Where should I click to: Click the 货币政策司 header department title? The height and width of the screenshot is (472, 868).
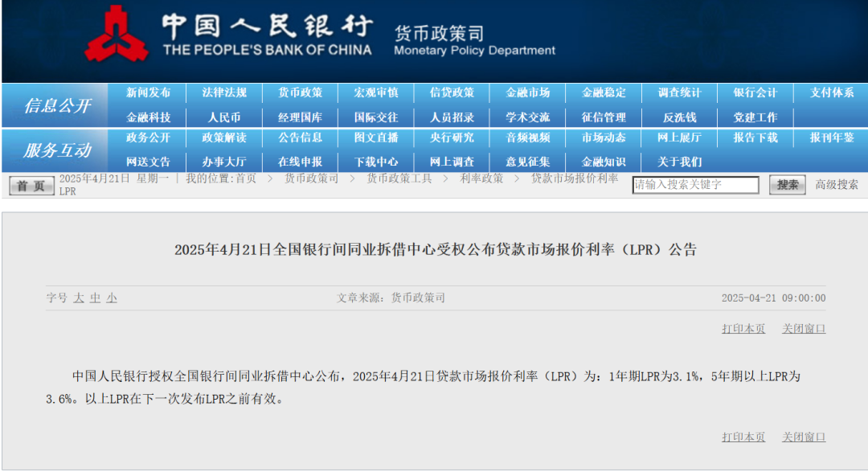click(439, 33)
